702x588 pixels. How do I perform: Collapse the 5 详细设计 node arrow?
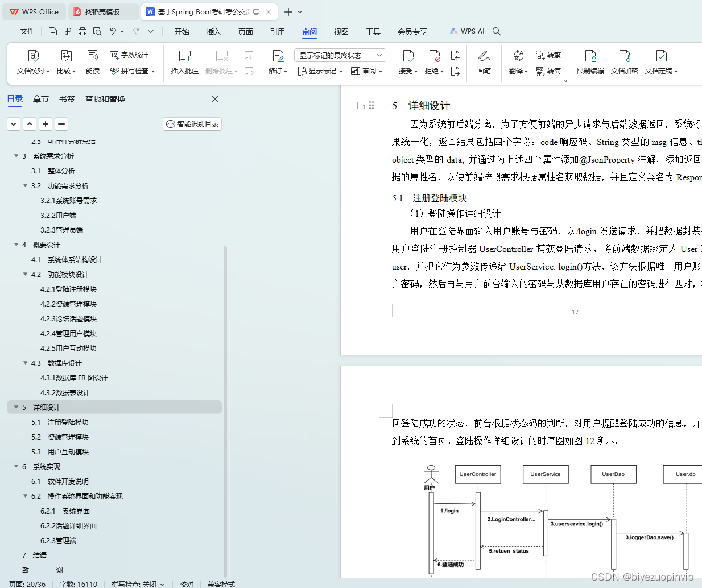[16, 407]
